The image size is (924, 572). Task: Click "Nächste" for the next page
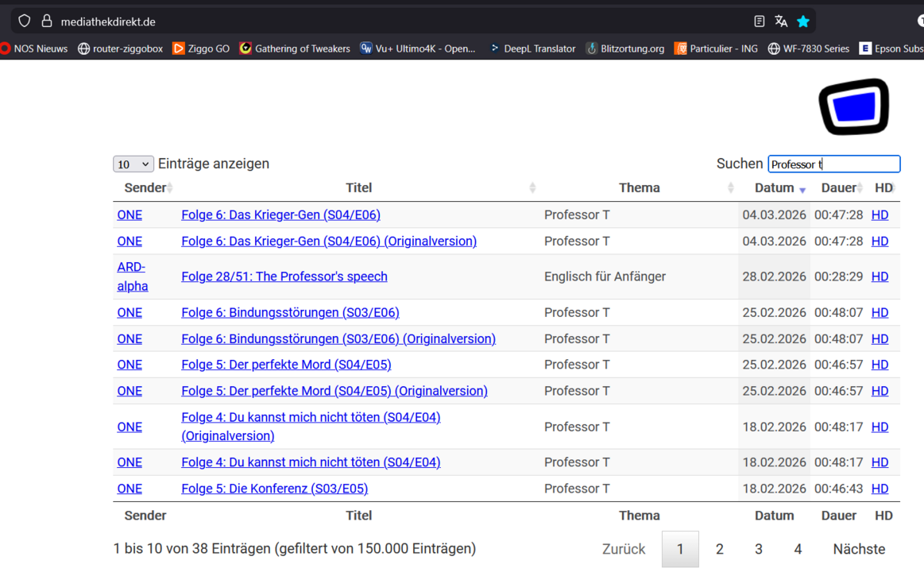click(x=857, y=548)
